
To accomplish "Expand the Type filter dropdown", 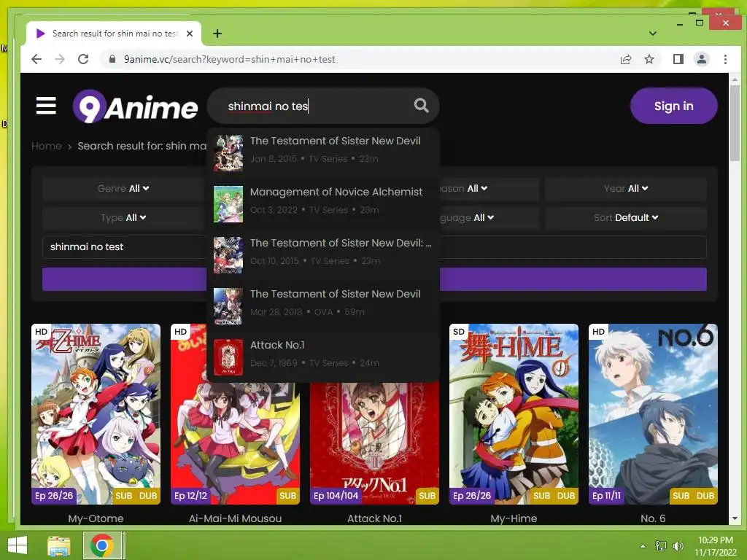I will point(123,217).
